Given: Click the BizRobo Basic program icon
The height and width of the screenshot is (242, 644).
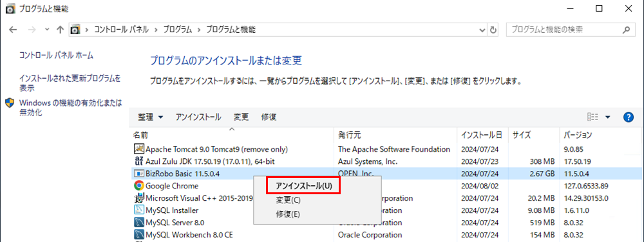Looking at the screenshot, I should click(x=139, y=174).
